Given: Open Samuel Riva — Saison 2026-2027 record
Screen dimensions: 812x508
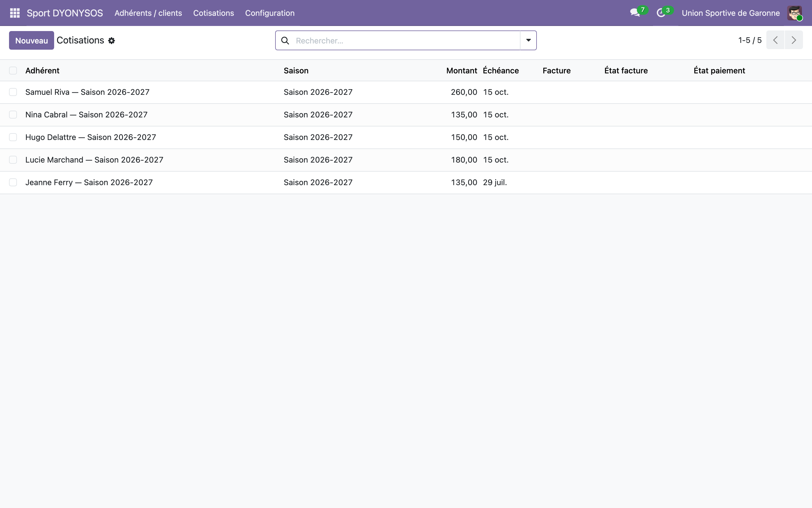Looking at the screenshot, I should point(87,92).
